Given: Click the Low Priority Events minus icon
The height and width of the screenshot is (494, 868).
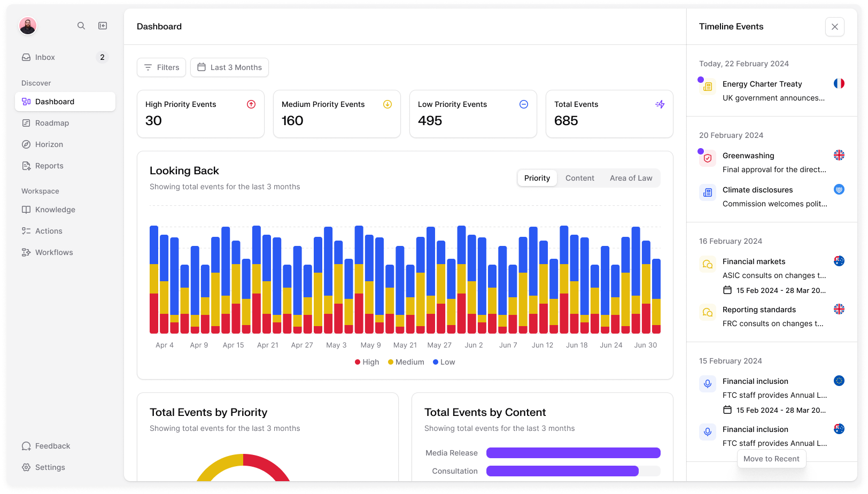Looking at the screenshot, I should click(x=524, y=104).
